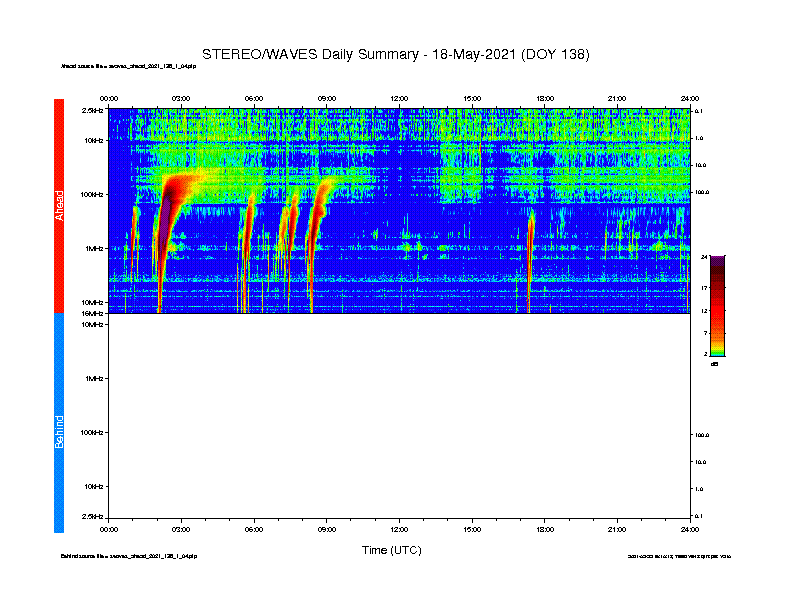
Task: Click the 100kHz label on the Ahead panel
Action: click(x=92, y=194)
